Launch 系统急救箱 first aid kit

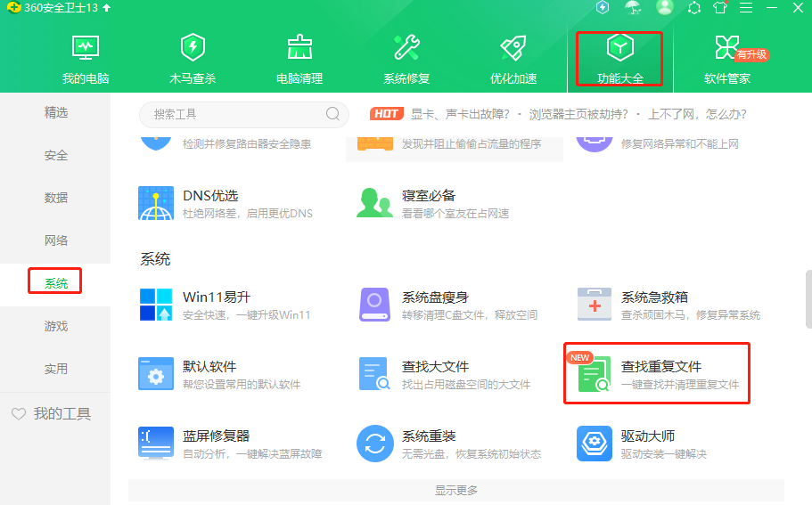coord(668,305)
